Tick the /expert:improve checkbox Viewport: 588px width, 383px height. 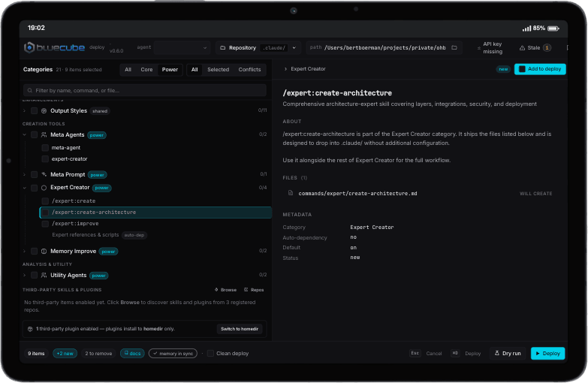(x=45, y=224)
